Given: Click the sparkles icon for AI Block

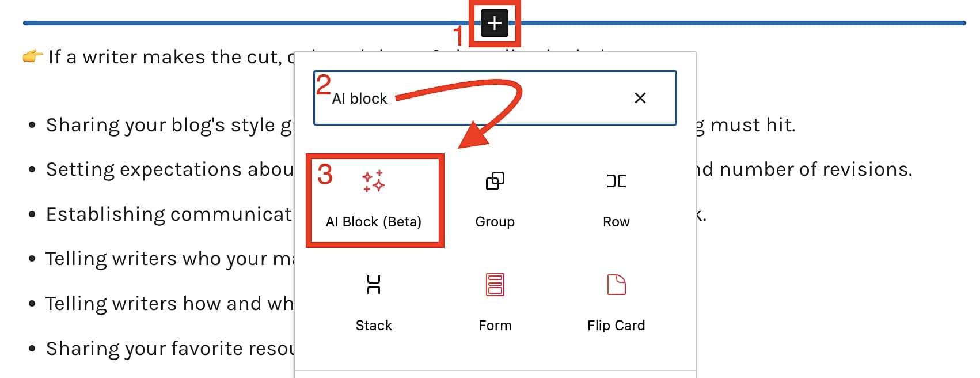Looking at the screenshot, I should coord(372,182).
